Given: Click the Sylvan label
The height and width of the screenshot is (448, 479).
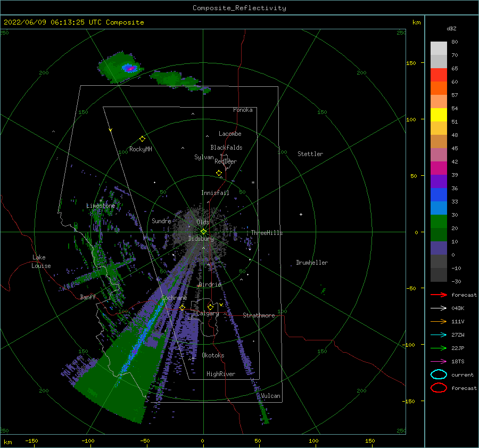Looking at the screenshot, I should tap(204, 157).
